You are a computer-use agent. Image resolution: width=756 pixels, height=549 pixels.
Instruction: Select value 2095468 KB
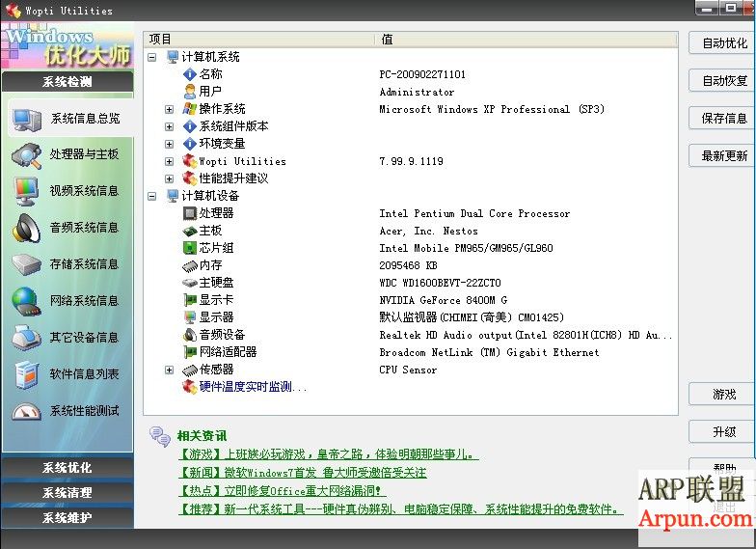(x=408, y=265)
